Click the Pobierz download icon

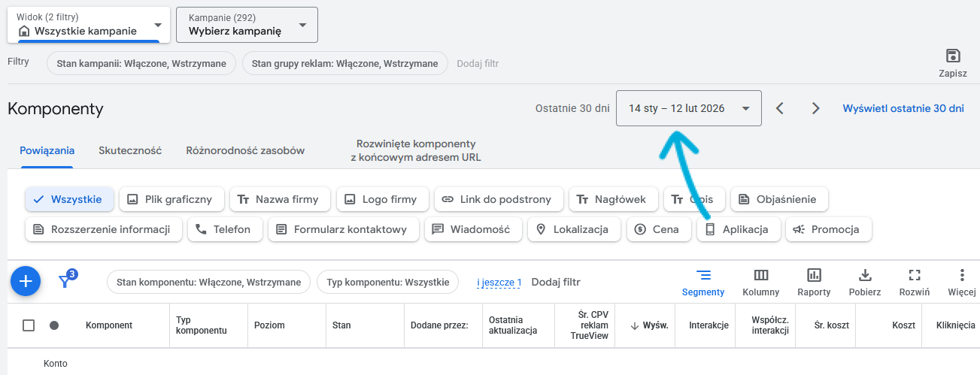865,282
